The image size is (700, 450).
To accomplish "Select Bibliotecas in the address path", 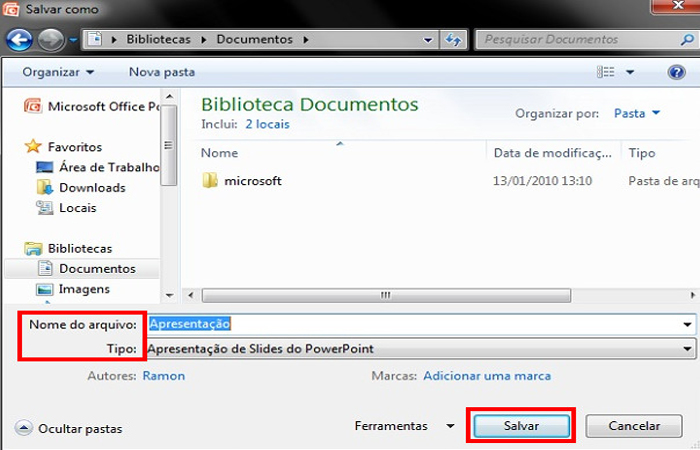I will point(158,39).
